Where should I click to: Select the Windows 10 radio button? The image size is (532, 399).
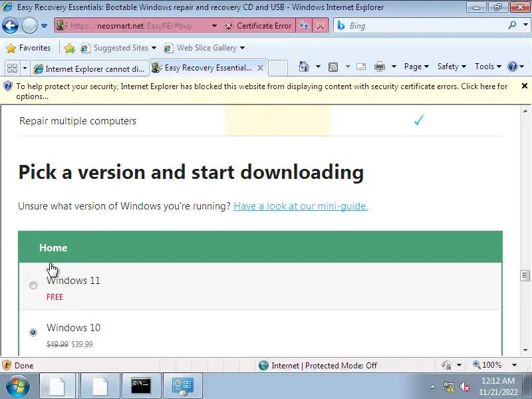[x=33, y=332]
